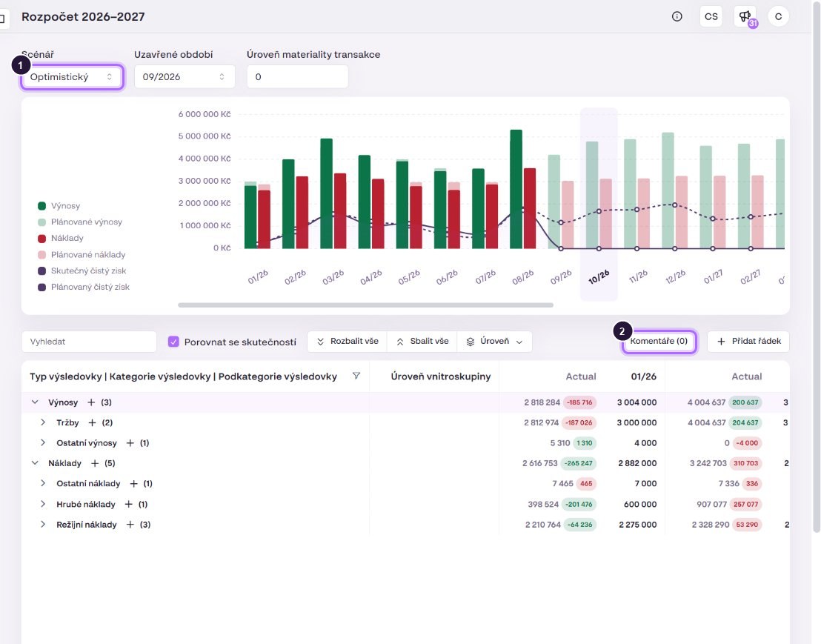
Task: Add item with plus next to Náklady
Action: click(x=95, y=463)
